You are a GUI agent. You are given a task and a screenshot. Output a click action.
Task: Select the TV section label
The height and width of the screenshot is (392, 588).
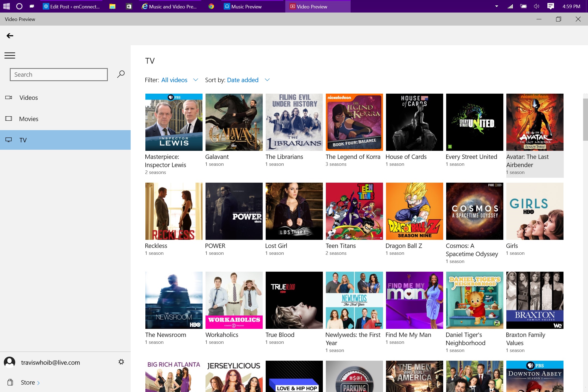(x=23, y=140)
